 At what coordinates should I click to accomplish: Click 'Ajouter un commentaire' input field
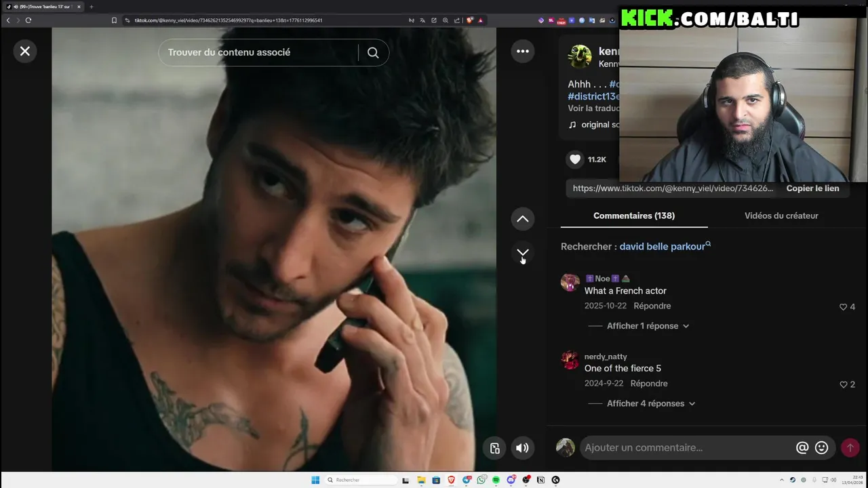point(688,447)
